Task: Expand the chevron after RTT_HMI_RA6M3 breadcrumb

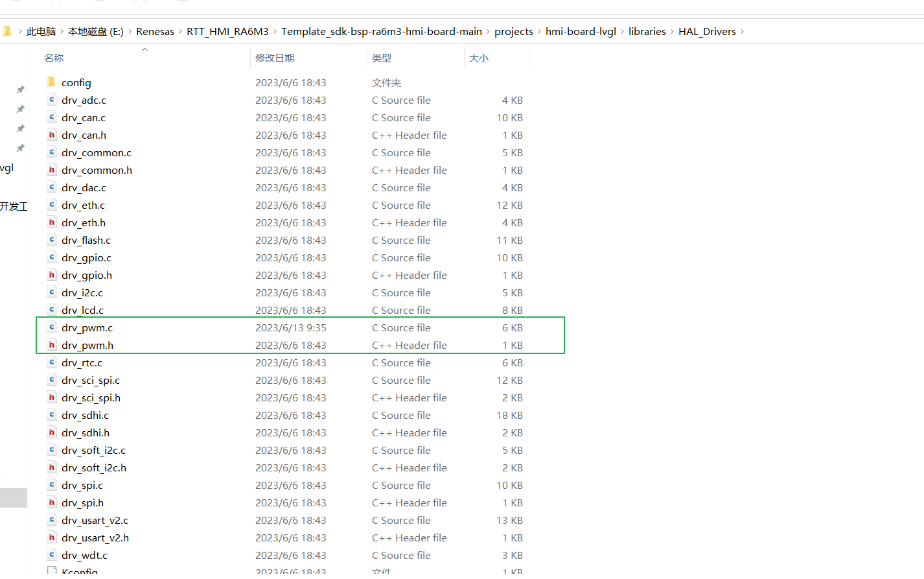Action: [275, 32]
